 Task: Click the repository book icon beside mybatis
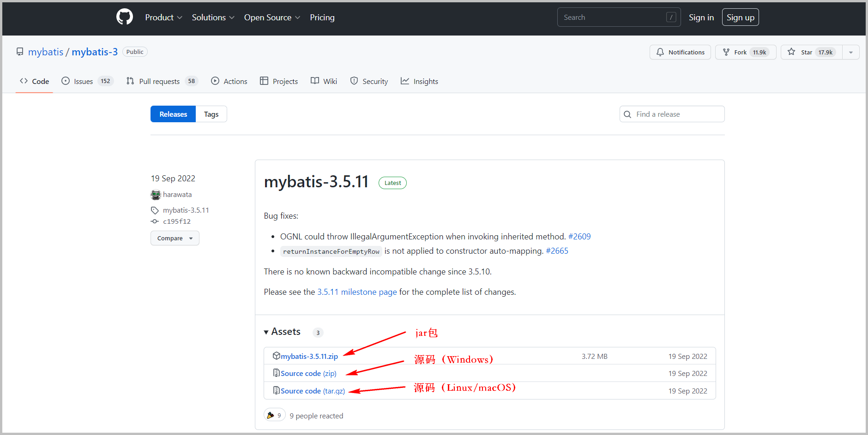(20, 52)
